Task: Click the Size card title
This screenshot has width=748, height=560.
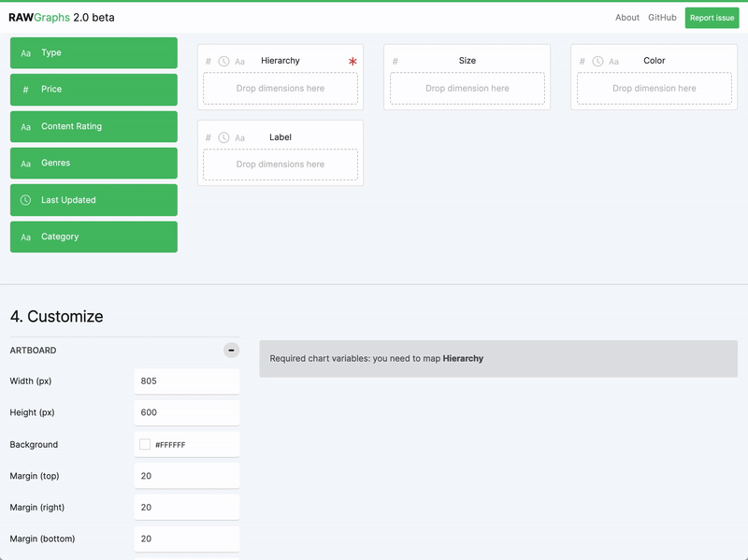Action: pos(467,61)
